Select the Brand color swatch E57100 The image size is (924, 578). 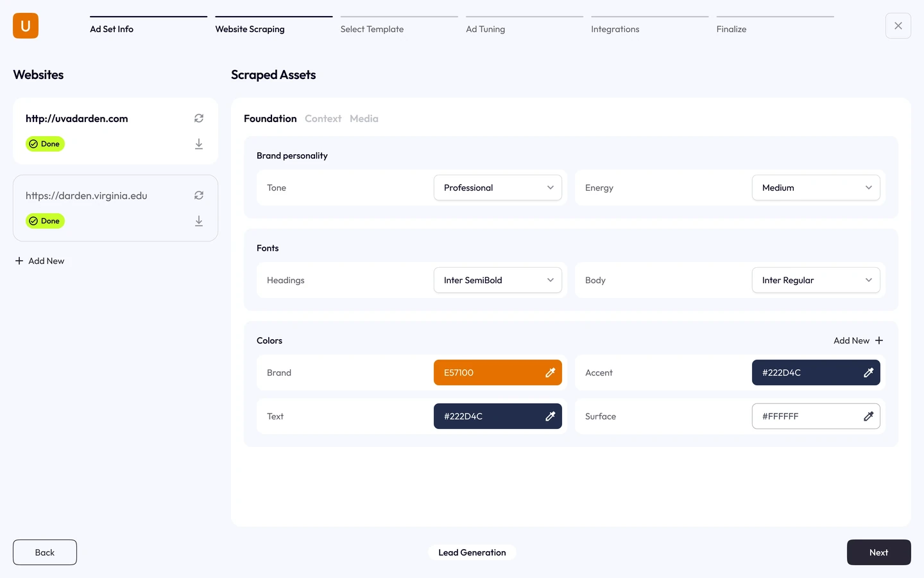pos(498,372)
